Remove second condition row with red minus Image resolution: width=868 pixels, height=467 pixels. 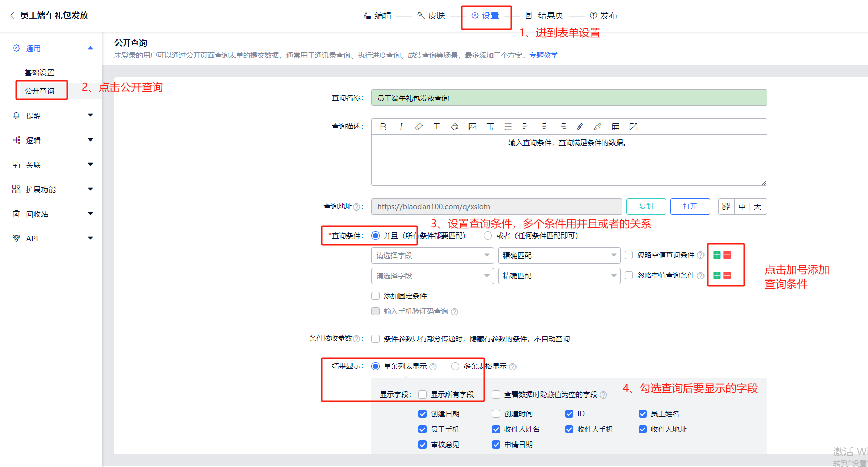pyautogui.click(x=727, y=275)
